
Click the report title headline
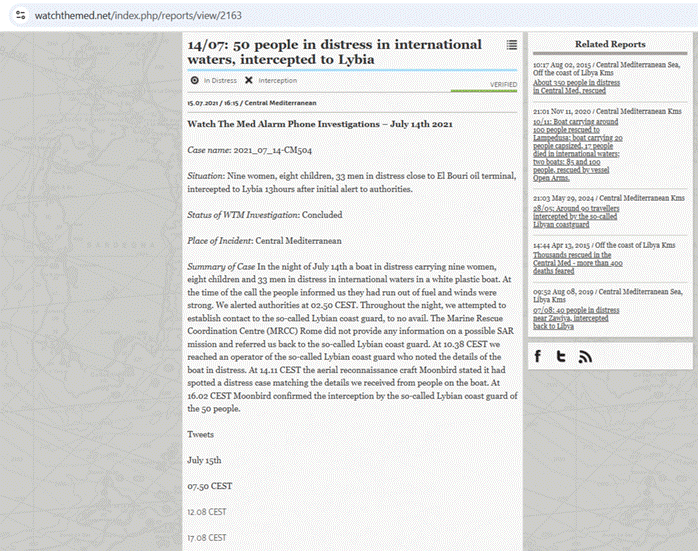click(x=335, y=52)
